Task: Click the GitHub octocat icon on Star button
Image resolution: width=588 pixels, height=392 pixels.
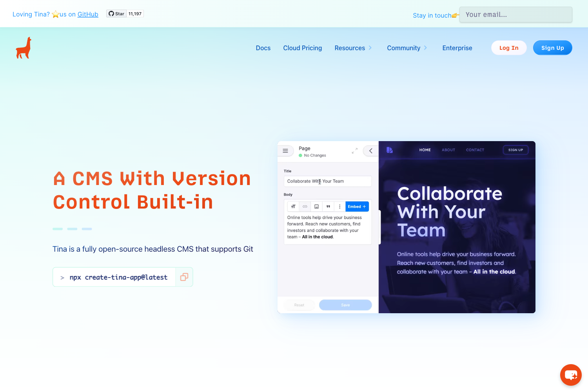Action: pos(111,13)
